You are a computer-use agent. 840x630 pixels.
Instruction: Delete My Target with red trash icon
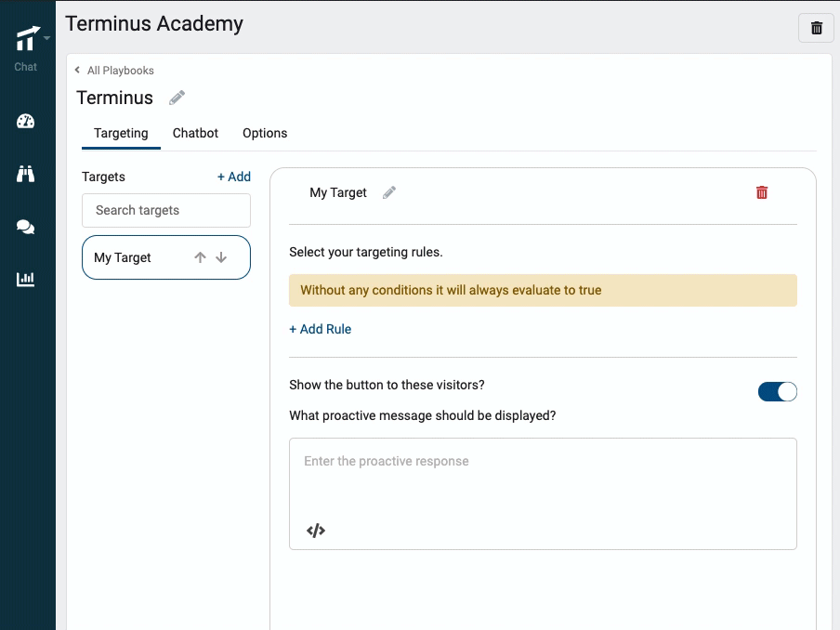click(x=762, y=192)
